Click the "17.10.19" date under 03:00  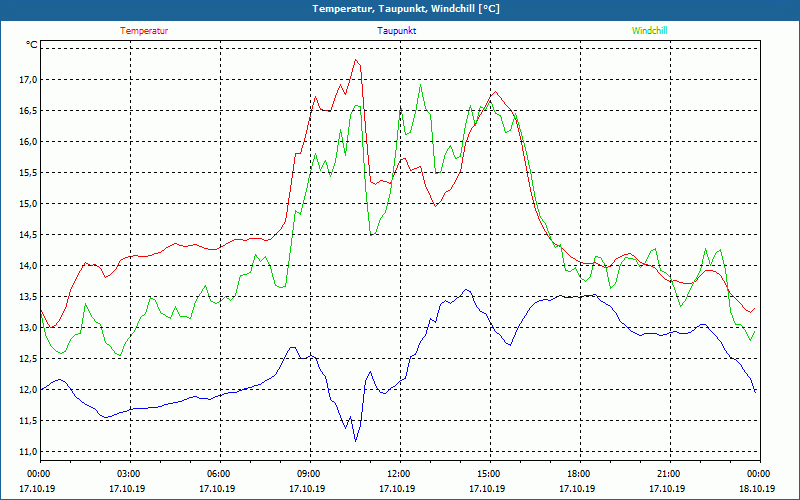(128, 489)
